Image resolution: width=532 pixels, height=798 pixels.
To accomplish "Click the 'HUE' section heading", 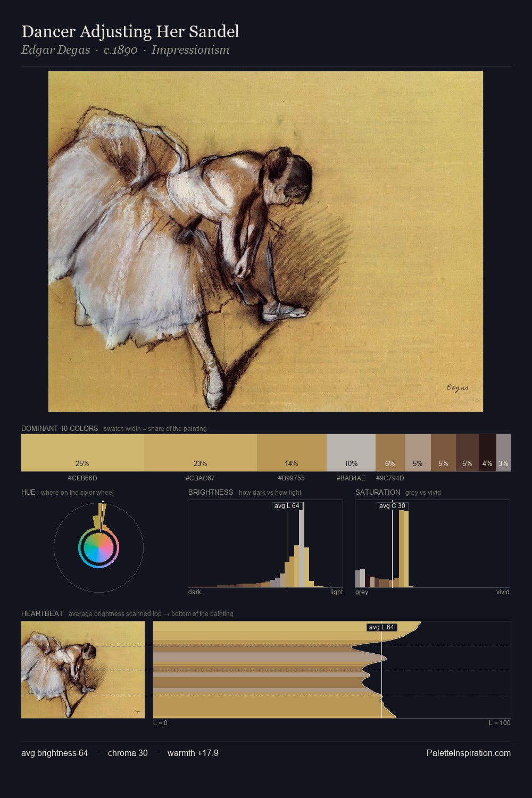I will pos(28,492).
